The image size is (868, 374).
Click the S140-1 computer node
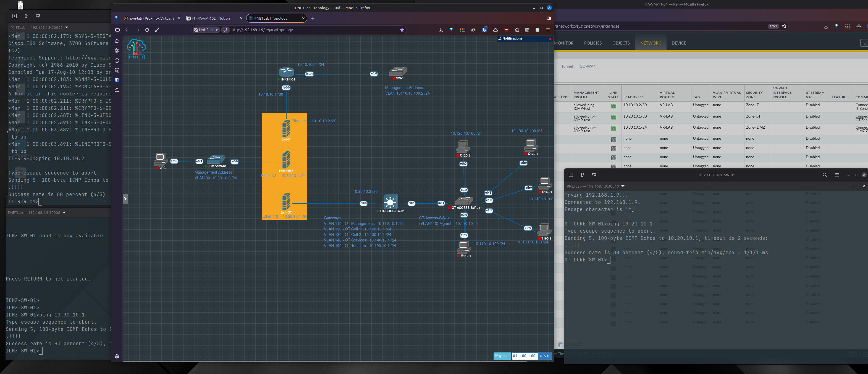tap(545, 183)
